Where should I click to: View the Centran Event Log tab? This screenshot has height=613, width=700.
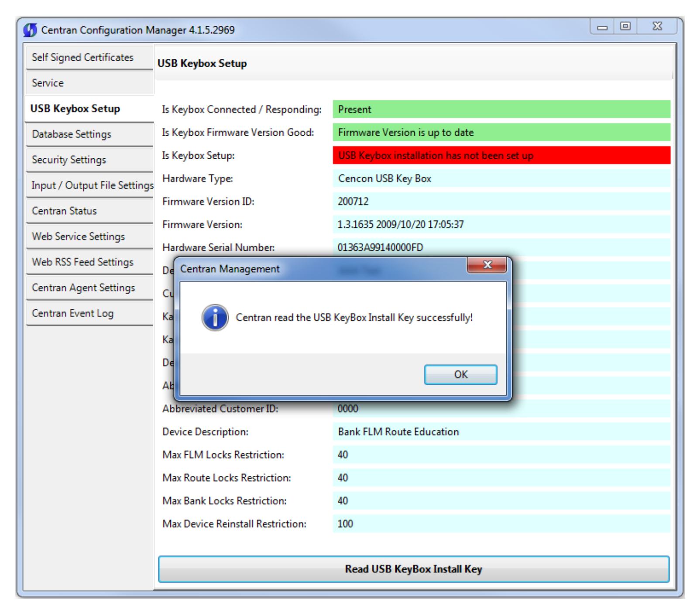[89, 313]
